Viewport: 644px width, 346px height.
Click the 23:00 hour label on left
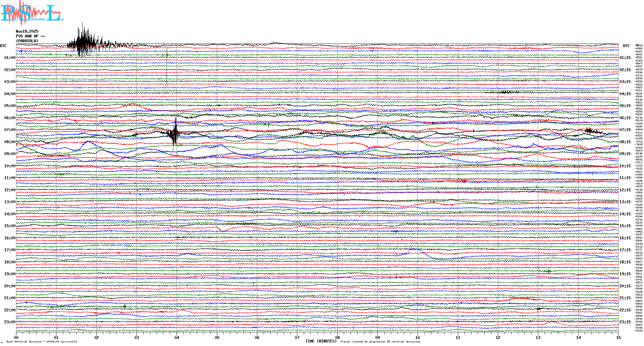tap(10, 322)
